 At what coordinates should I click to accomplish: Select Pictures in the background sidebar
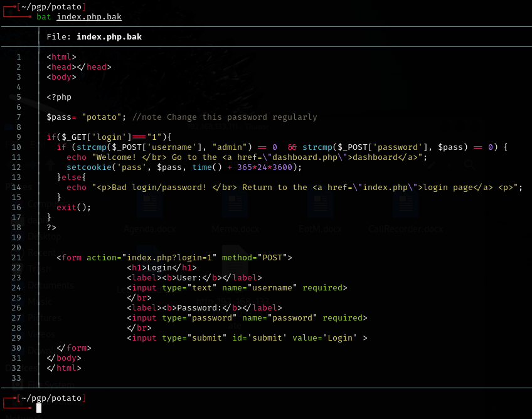(x=44, y=318)
